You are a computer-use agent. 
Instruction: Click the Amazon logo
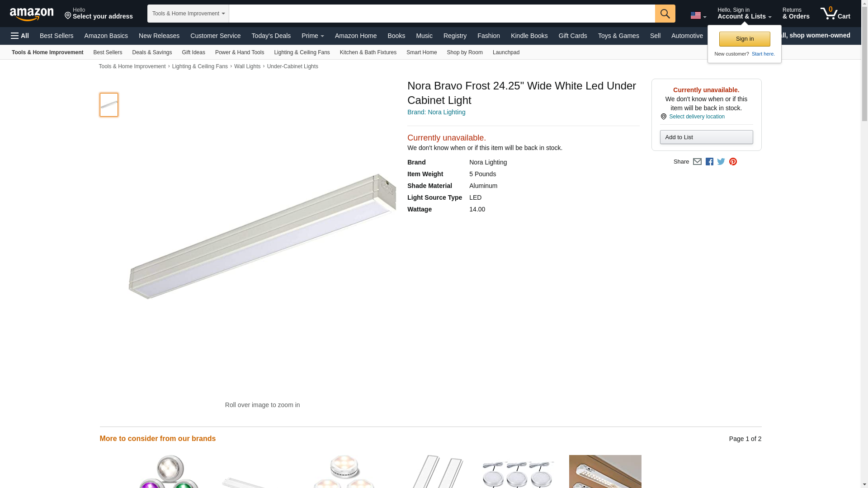pyautogui.click(x=32, y=14)
